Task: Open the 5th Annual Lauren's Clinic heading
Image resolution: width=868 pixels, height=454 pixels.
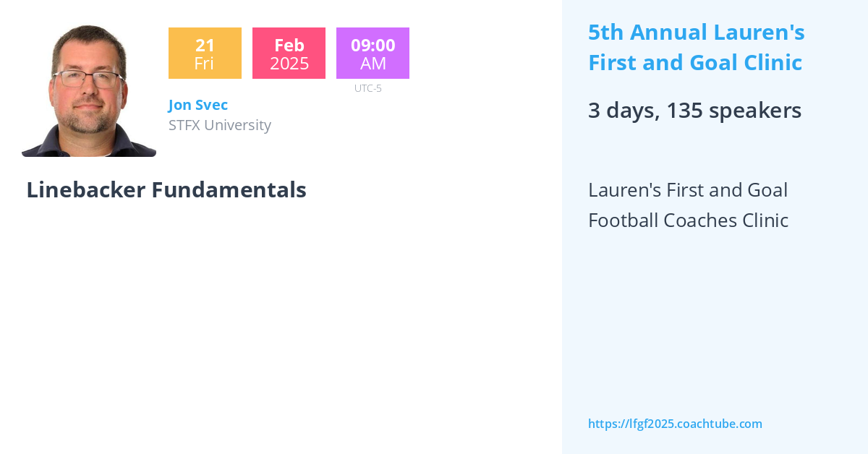Action: coord(696,48)
